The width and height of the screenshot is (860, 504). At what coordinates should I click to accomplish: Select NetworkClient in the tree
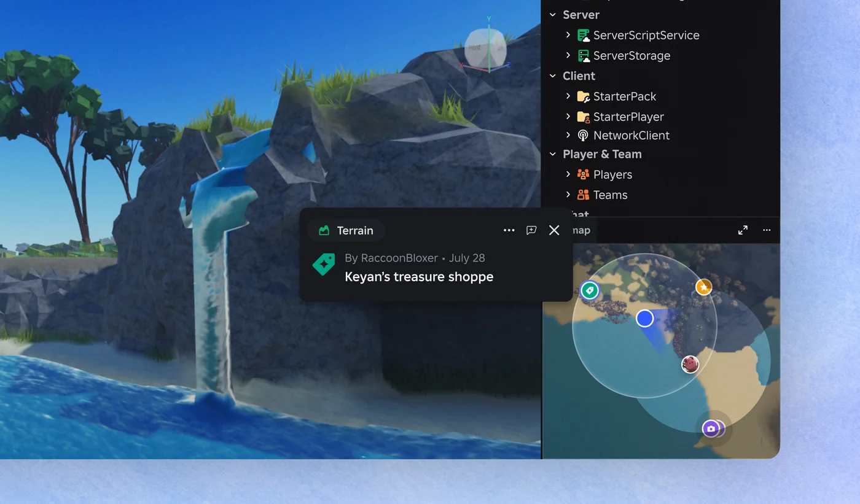[x=631, y=135]
